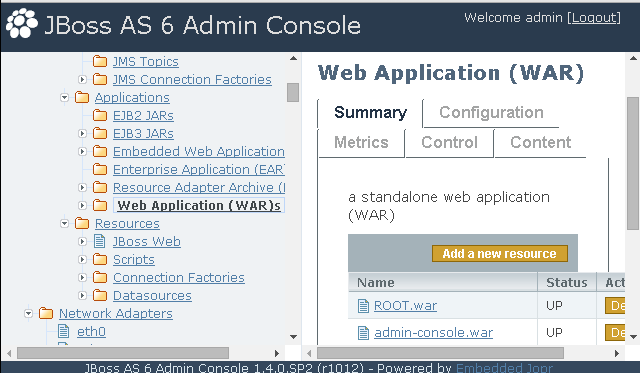Click Delete button in ROOT.war row

615,306
